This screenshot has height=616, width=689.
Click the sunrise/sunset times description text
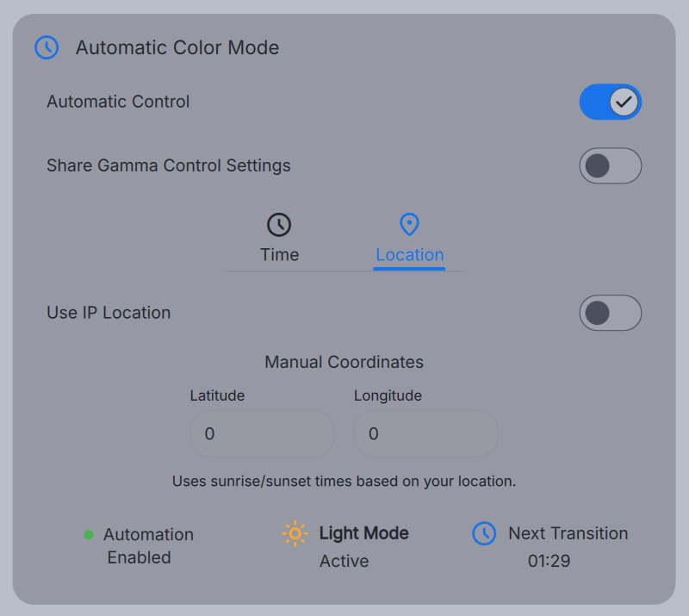pos(344,481)
